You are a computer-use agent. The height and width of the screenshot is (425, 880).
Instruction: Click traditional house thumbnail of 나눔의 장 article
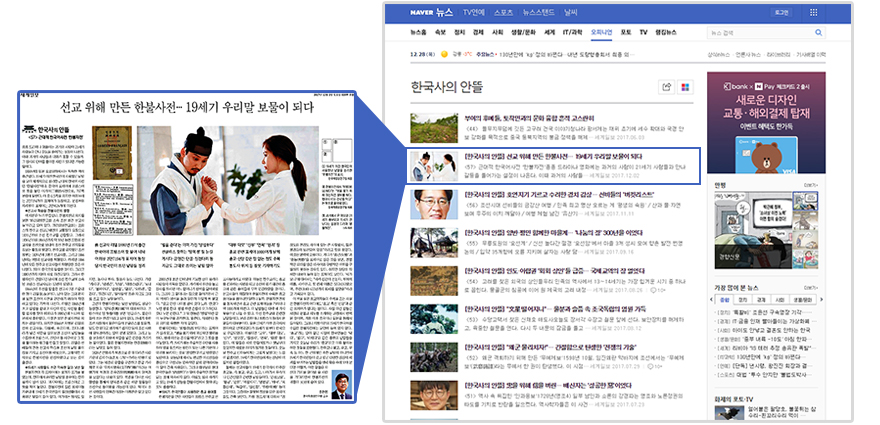[x=434, y=243]
